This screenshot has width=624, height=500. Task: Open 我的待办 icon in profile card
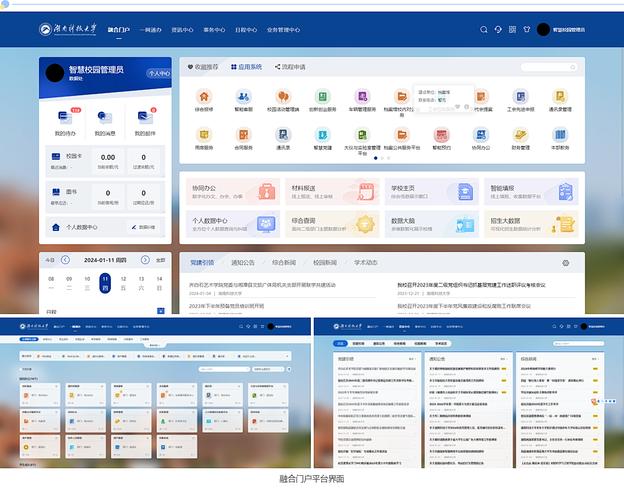click(65, 118)
